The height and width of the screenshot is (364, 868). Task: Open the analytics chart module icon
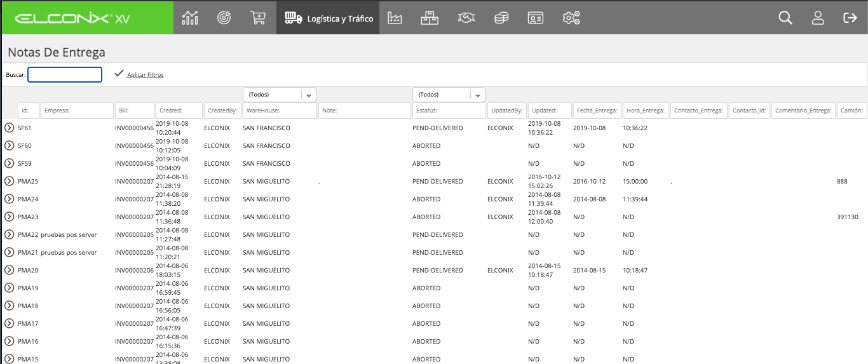click(x=190, y=18)
